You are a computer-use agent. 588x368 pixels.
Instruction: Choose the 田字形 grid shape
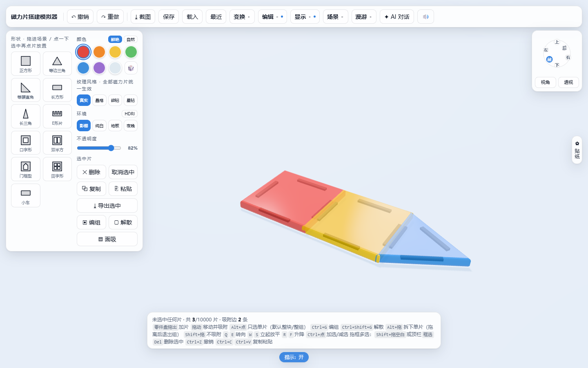tap(57, 169)
